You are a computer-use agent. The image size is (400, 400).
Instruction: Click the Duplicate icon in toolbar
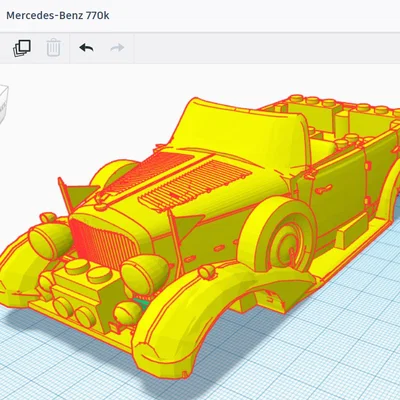pos(22,48)
